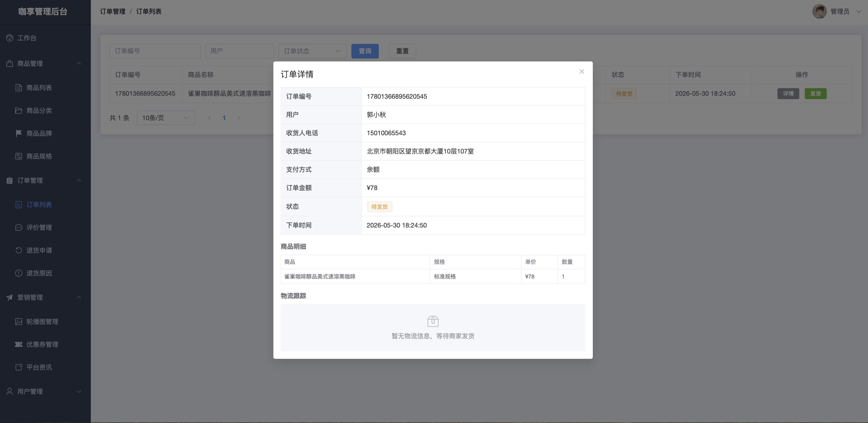The image size is (868, 423).
Task: Click the 评价管理 chat bubble icon
Action: coord(19,227)
